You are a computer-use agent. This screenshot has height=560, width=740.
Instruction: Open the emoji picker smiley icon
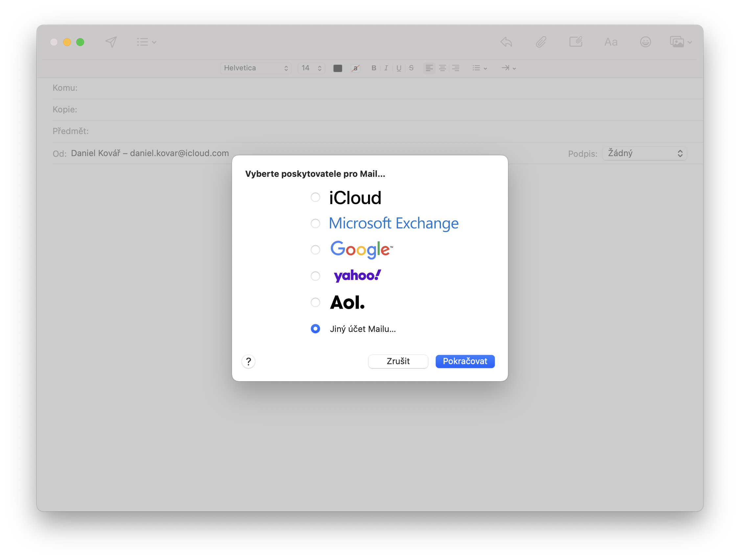point(645,42)
